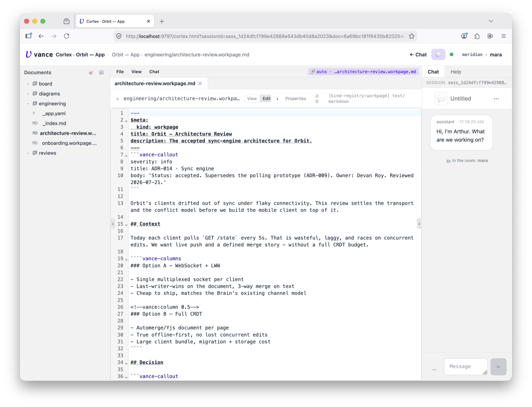Fold the $meta block at line 2
Viewport: 532px width, 407px height.
126,121
